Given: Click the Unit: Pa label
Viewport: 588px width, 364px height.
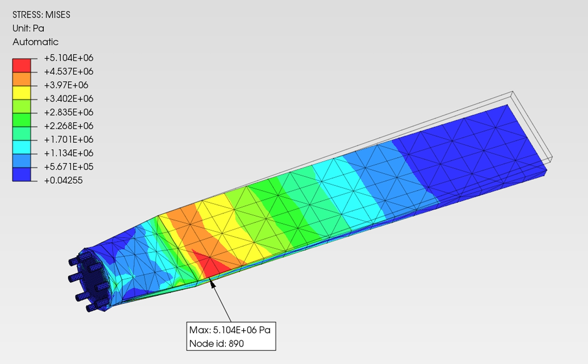Looking at the screenshot, I should (x=28, y=28).
